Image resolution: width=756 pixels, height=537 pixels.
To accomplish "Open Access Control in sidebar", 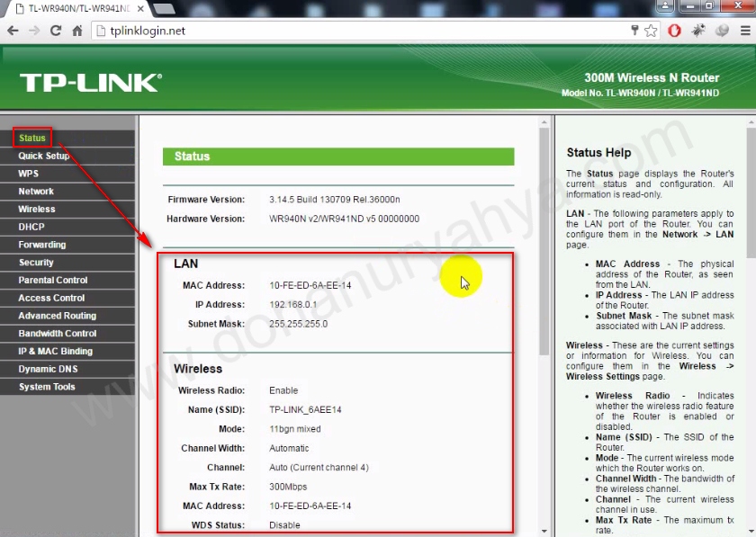I will tap(67, 298).
